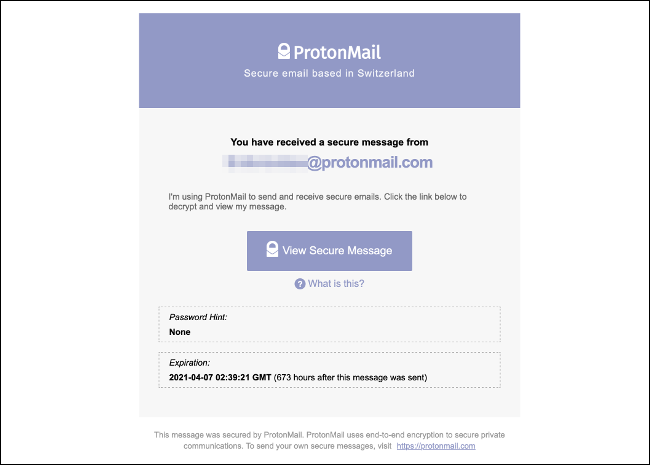The width and height of the screenshot is (650, 465).
Task: Click the ProtonMail lock logo icon
Action: tap(284, 52)
